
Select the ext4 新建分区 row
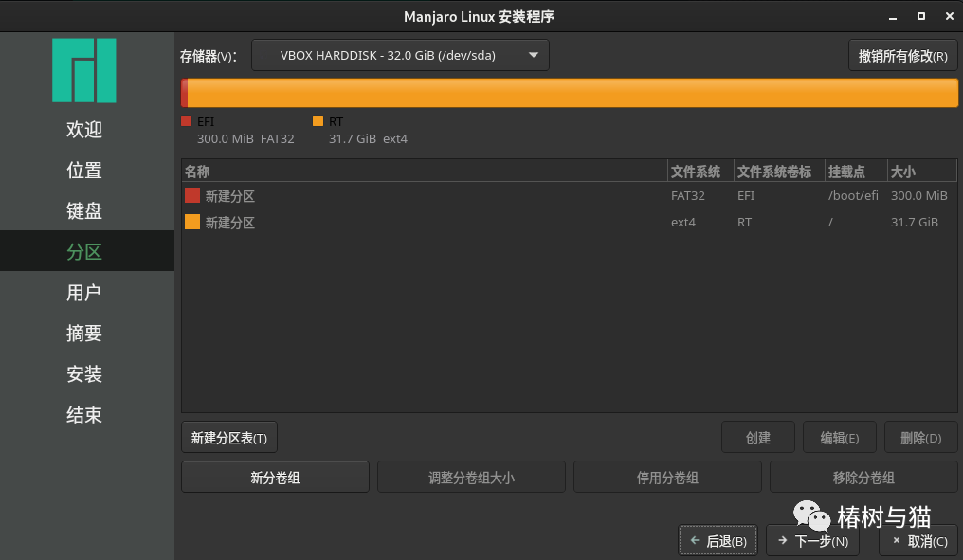(x=570, y=223)
